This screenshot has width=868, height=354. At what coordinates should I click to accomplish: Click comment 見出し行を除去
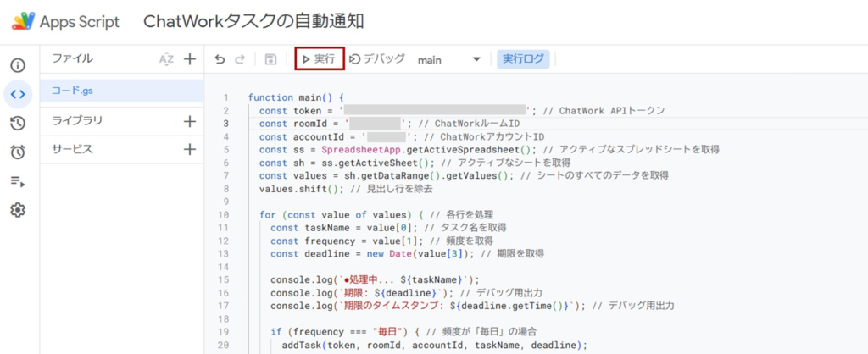tap(392, 189)
